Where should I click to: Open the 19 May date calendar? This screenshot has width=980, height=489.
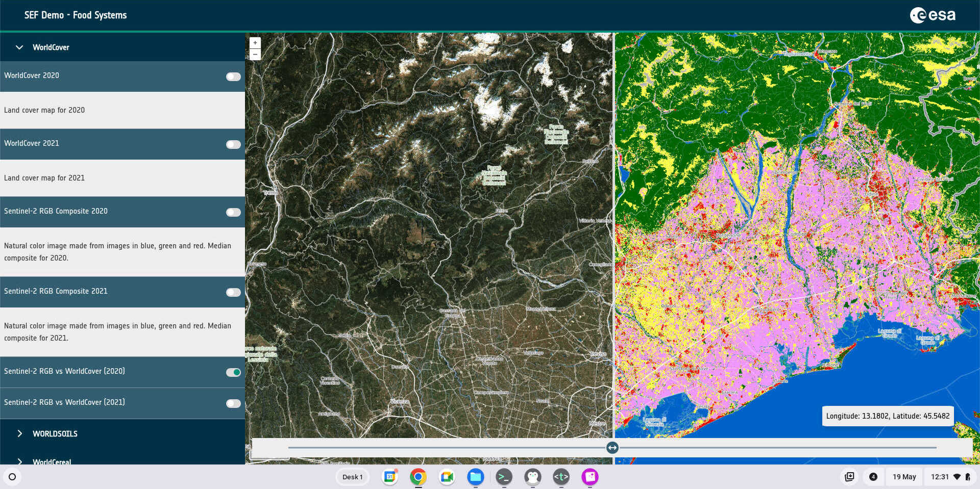click(904, 477)
